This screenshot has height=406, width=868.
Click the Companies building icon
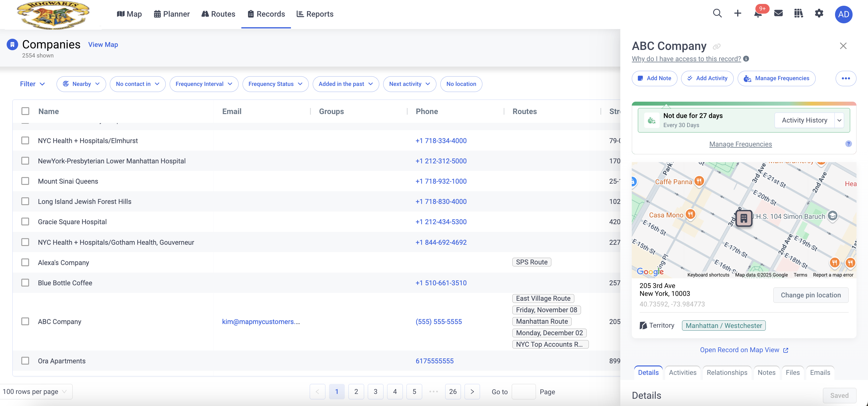pyautogui.click(x=12, y=44)
